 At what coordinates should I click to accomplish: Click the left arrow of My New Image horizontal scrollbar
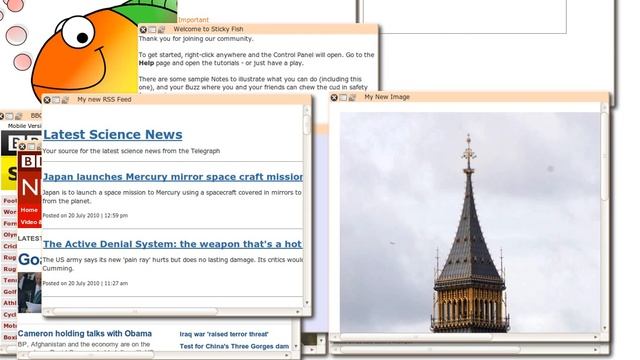click(334, 337)
